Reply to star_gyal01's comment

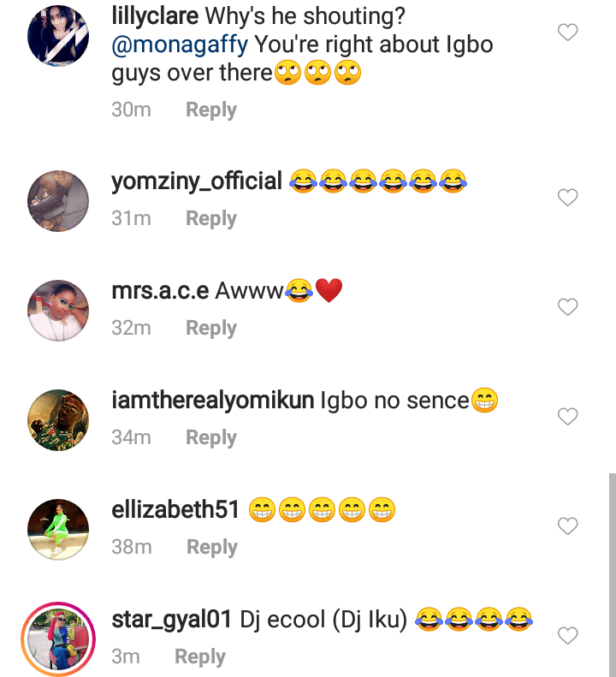tap(200, 657)
